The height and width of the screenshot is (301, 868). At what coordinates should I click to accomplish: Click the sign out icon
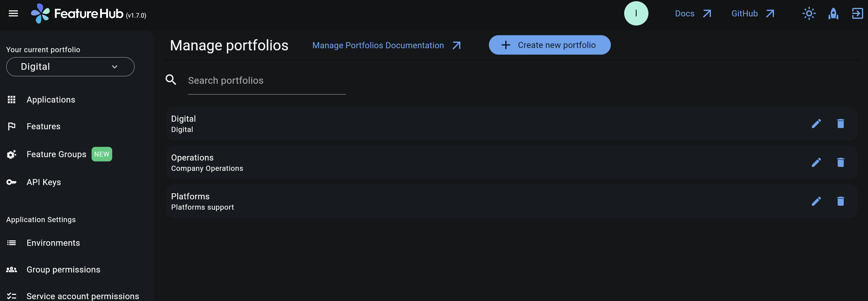[x=857, y=13]
